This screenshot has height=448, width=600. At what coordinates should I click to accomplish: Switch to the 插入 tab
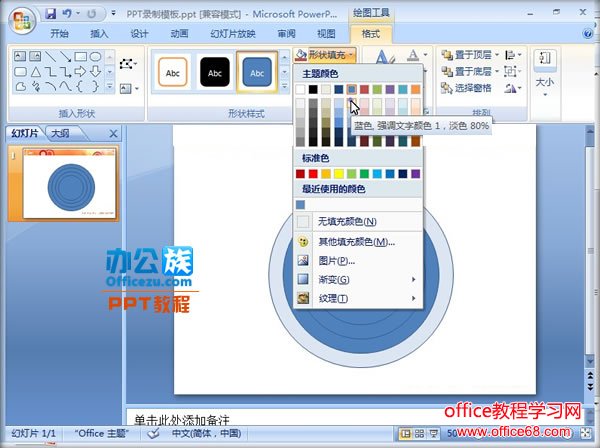tap(99, 34)
